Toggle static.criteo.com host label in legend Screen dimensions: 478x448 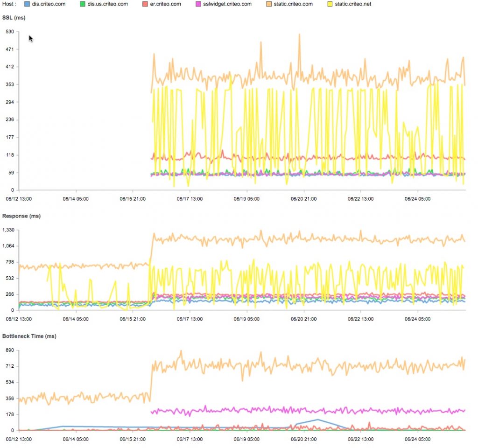click(293, 4)
